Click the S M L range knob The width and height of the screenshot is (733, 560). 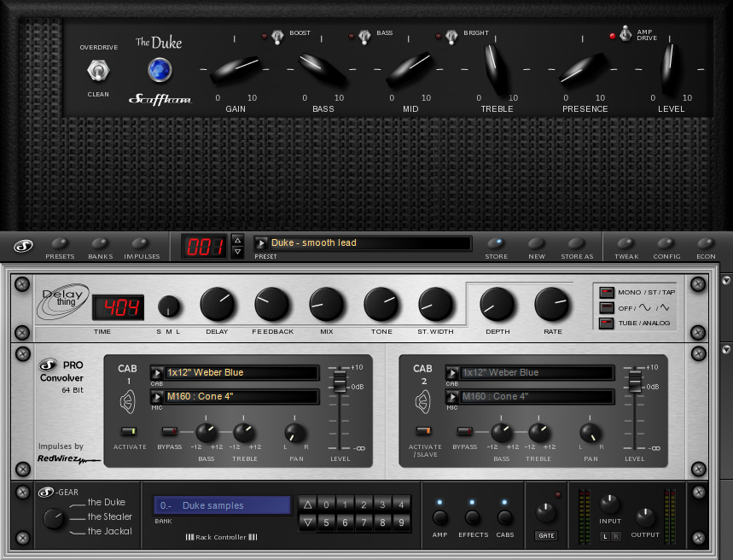click(169, 306)
